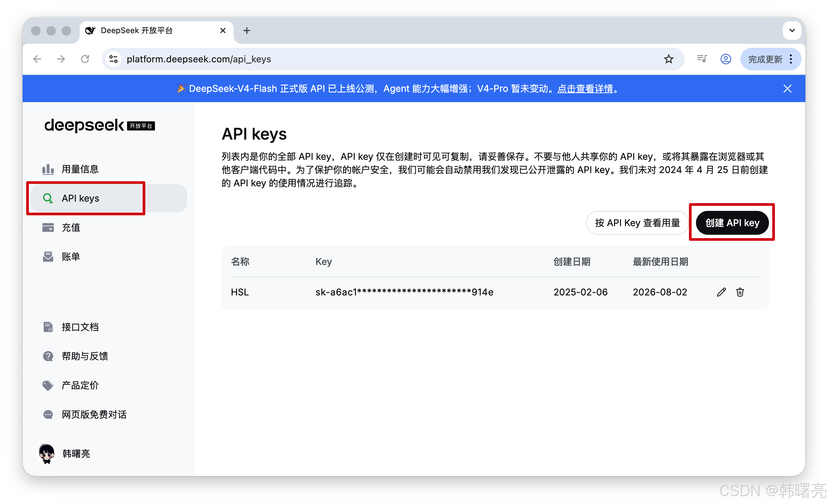Open 充值 in the sidebar
The image size is (828, 504).
pos(71,227)
